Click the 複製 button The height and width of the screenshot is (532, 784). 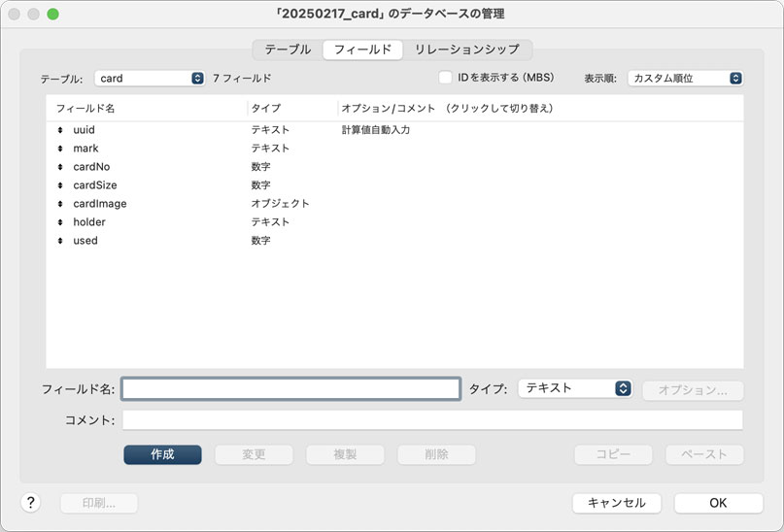(x=345, y=454)
